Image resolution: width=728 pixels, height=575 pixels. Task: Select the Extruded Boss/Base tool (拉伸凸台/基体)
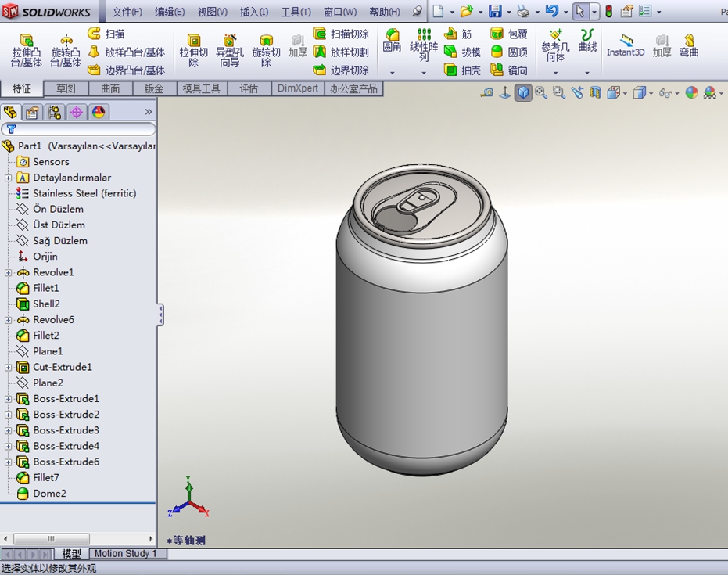[x=27, y=50]
